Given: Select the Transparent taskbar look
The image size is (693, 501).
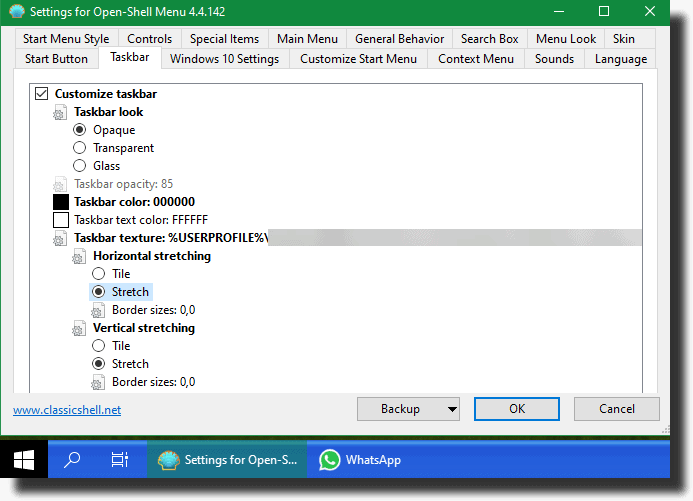Looking at the screenshot, I should tap(80, 148).
